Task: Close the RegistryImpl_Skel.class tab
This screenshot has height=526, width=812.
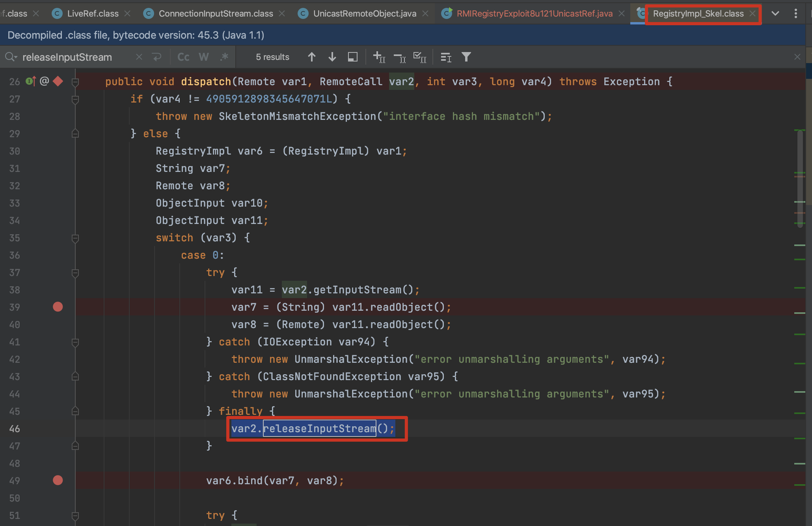Action: pos(752,13)
